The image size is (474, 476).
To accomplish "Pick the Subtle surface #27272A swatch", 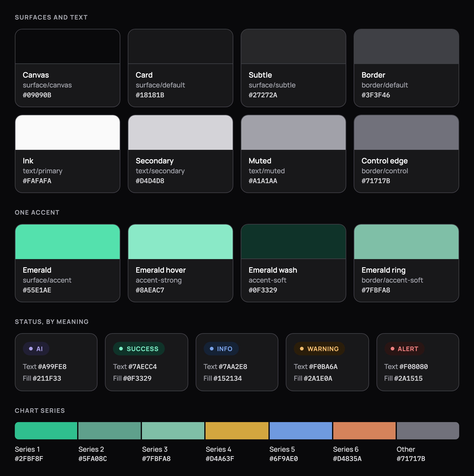I will (293, 47).
